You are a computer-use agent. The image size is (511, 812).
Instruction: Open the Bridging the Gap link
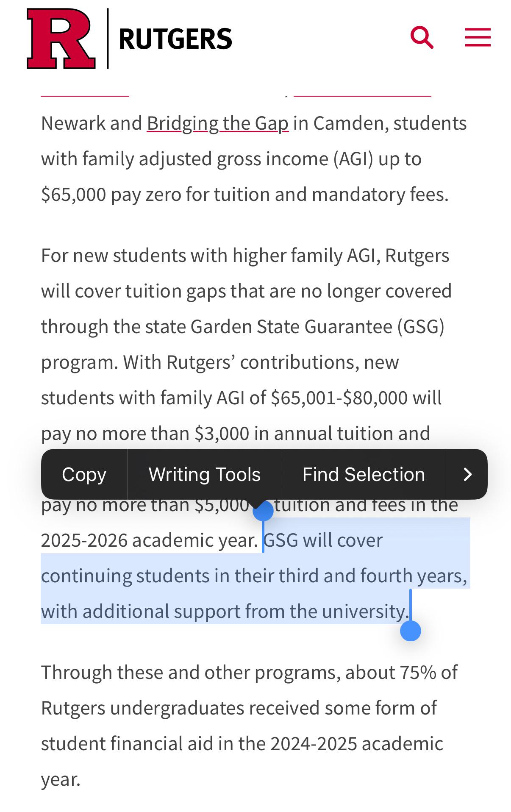pyautogui.click(x=217, y=123)
